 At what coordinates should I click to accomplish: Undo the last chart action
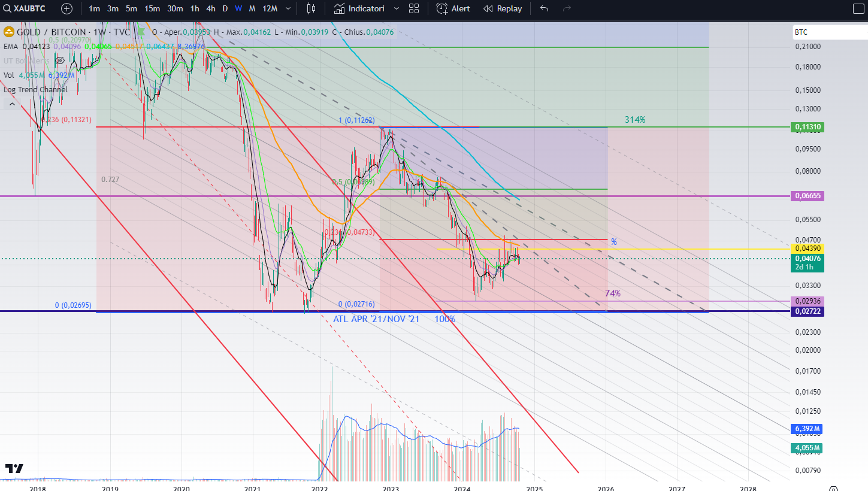point(544,9)
